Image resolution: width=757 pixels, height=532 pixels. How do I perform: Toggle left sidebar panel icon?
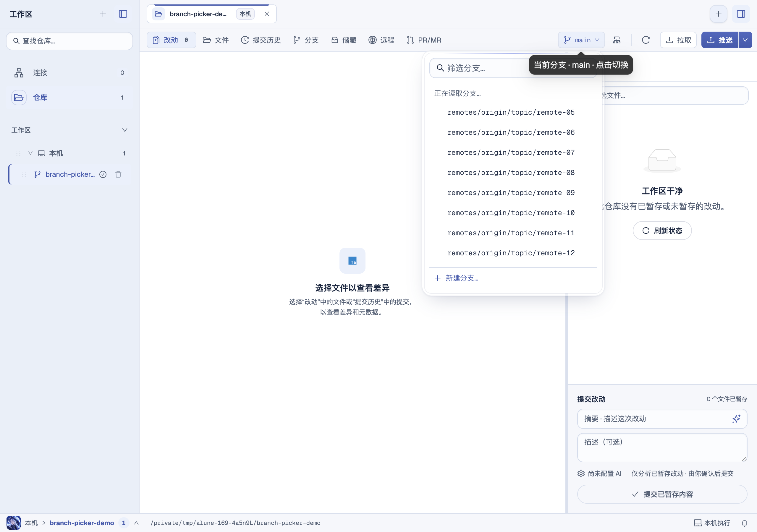coord(123,14)
